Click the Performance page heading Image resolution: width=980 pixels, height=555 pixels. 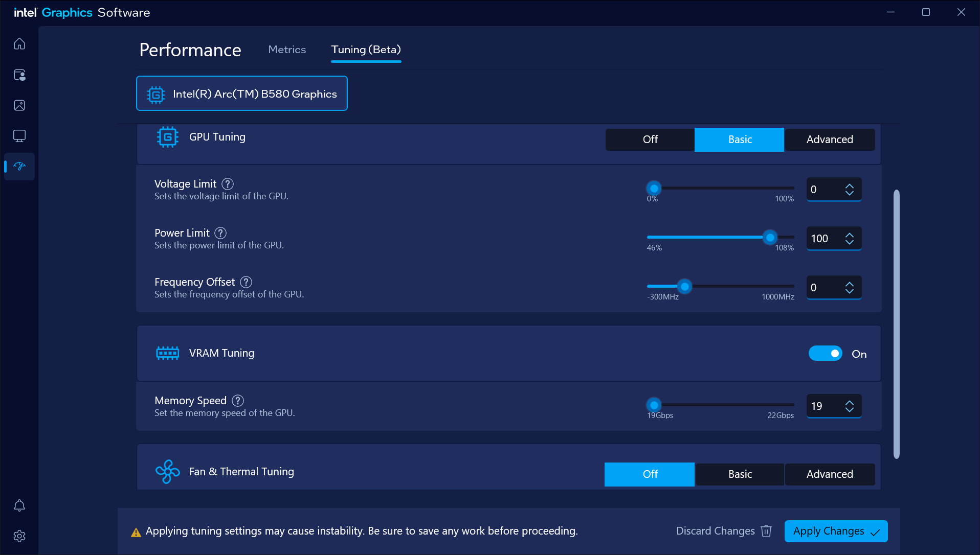tap(190, 50)
